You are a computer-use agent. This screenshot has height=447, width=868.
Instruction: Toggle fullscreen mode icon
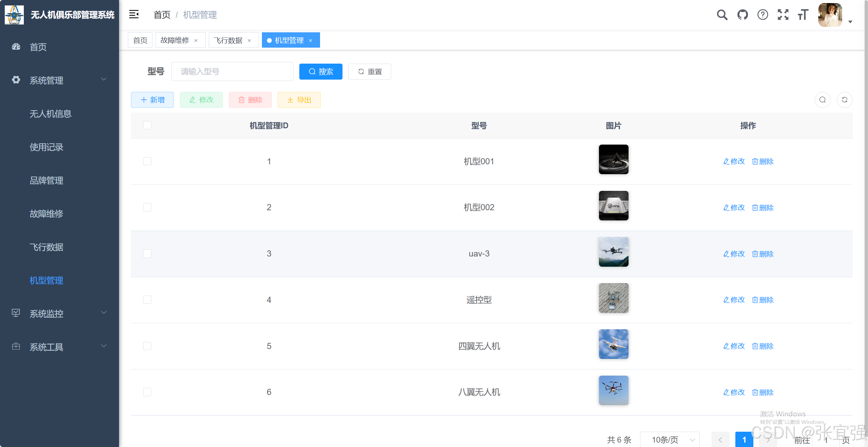(x=783, y=15)
